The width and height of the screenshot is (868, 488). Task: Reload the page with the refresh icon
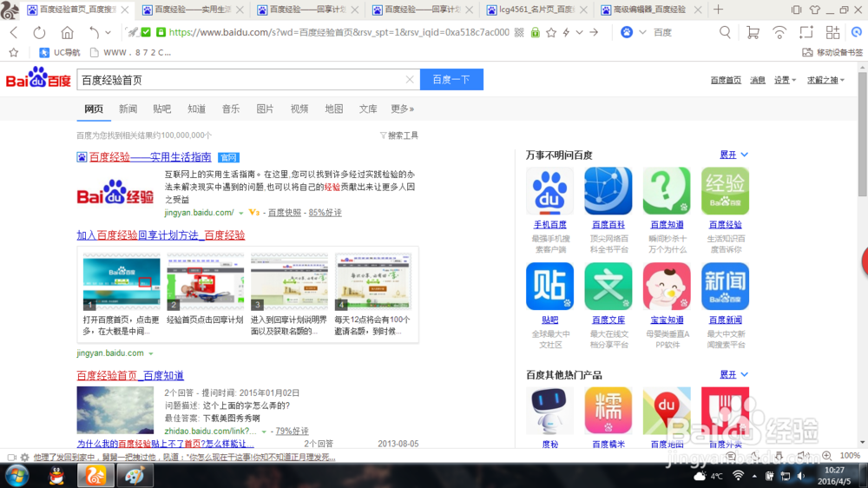point(39,33)
